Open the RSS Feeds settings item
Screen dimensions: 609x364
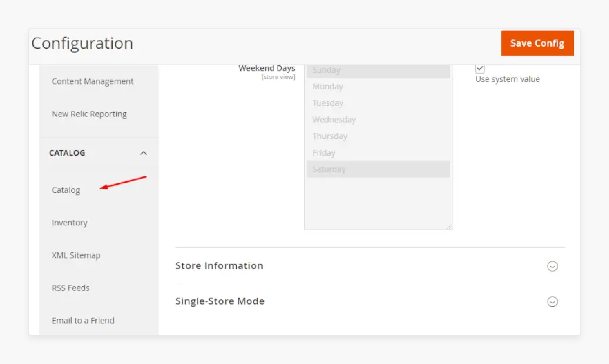click(x=71, y=288)
